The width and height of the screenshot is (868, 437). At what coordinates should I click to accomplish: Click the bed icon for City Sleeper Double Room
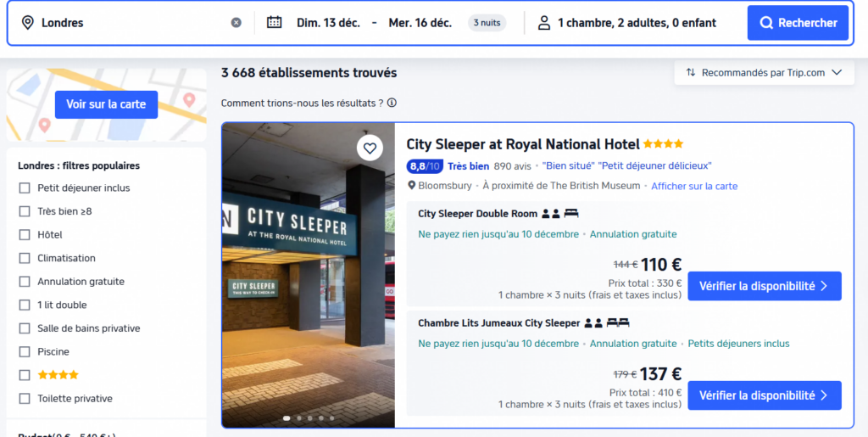pos(570,214)
